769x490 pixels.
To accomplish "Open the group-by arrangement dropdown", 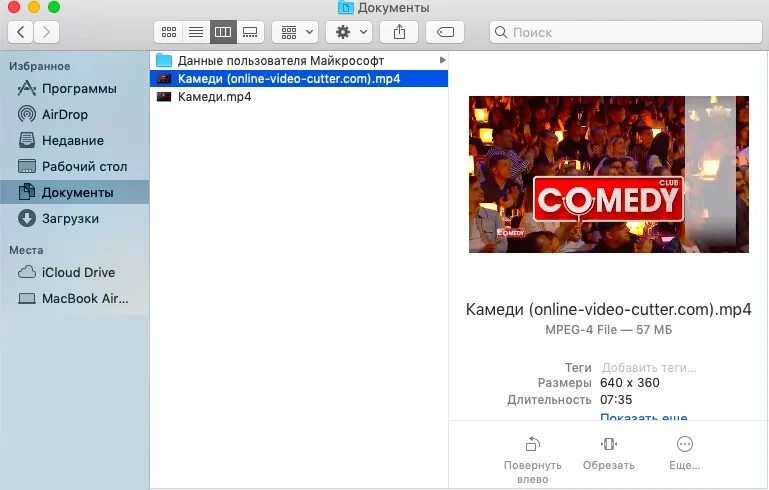I will [x=295, y=32].
